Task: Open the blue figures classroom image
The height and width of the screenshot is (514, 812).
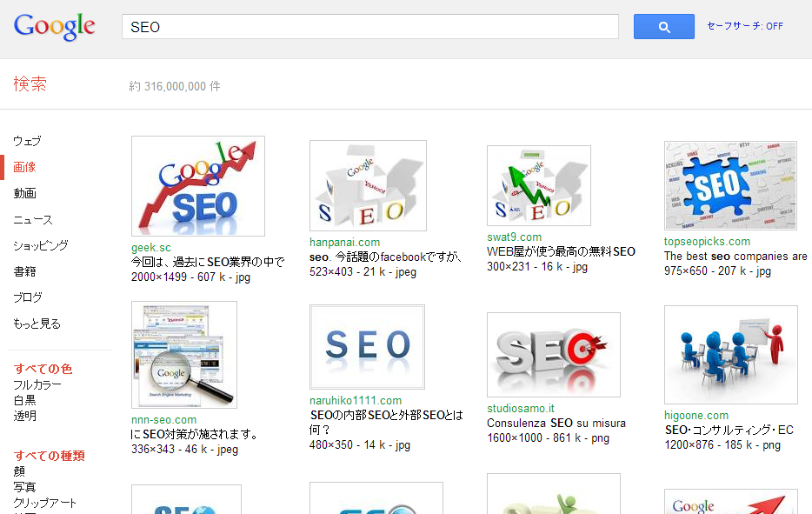Action: (x=730, y=355)
